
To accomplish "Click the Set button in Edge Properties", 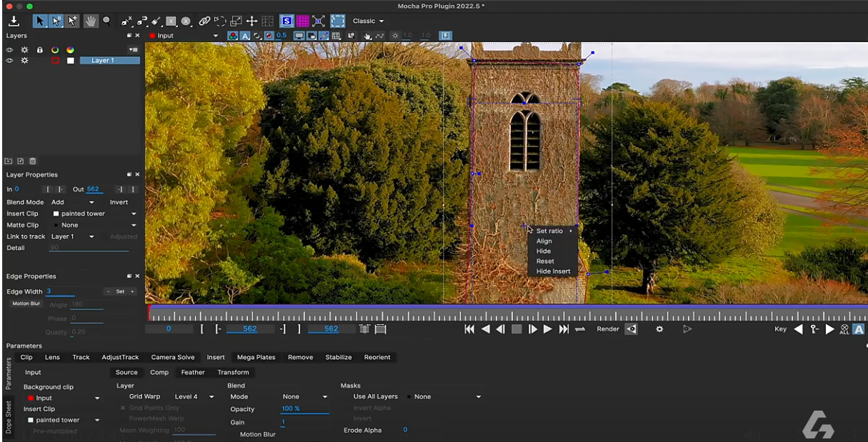I will [120, 291].
